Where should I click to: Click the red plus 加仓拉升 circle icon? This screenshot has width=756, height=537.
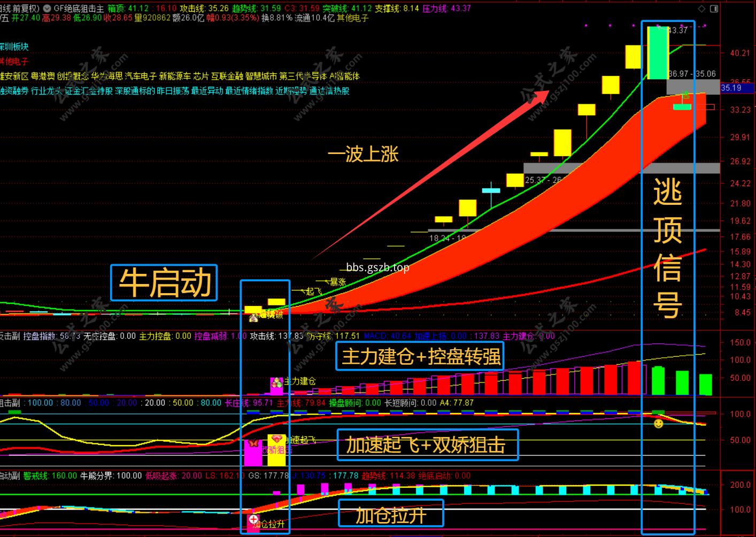tap(254, 519)
